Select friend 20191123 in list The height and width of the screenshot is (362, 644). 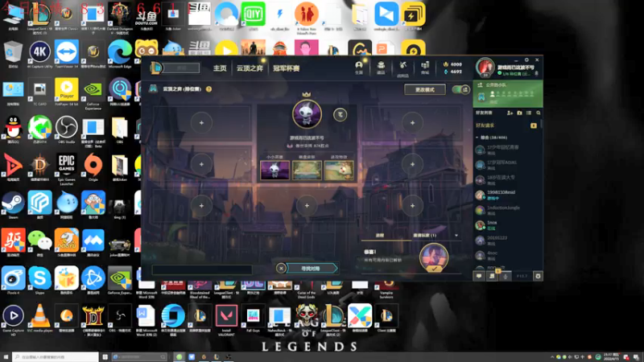click(x=507, y=241)
